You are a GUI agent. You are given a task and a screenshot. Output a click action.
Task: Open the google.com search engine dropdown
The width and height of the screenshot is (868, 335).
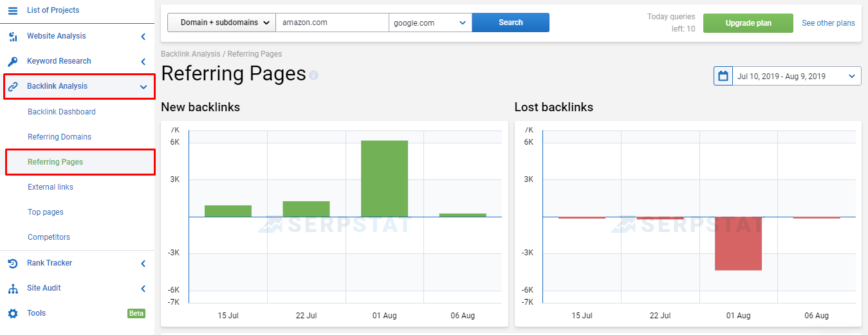point(430,23)
